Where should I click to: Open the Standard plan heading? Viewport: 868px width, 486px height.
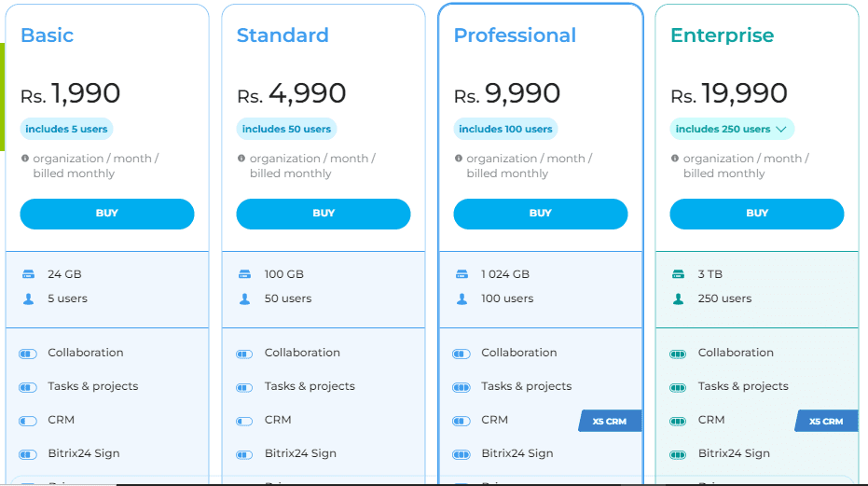coord(282,35)
